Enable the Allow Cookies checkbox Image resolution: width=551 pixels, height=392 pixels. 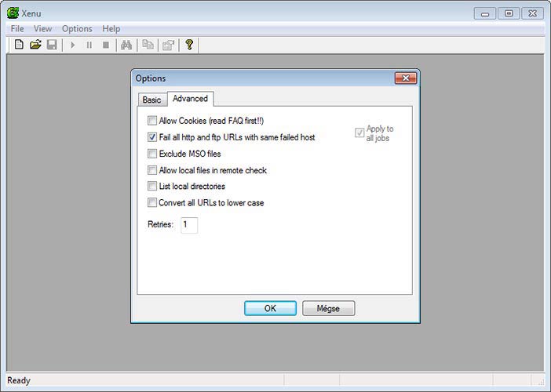coord(152,121)
